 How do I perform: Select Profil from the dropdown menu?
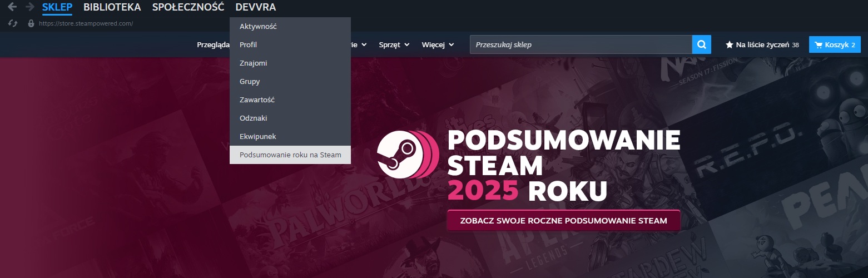tap(248, 44)
